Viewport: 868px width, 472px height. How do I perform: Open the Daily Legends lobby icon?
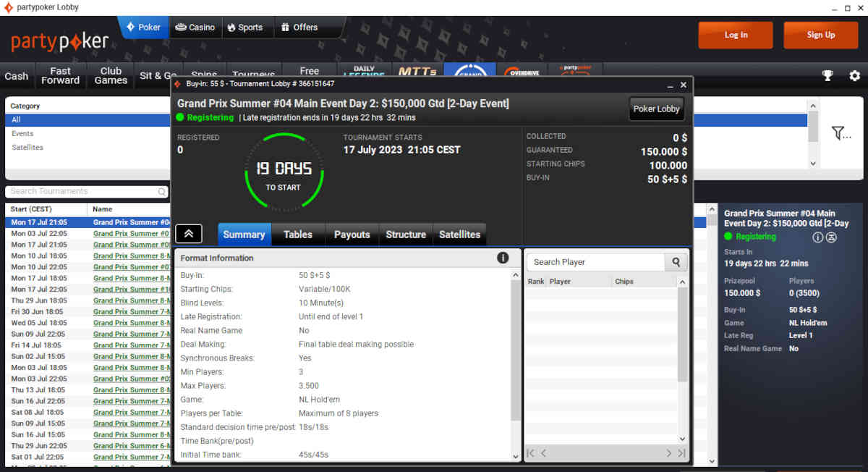click(x=364, y=72)
